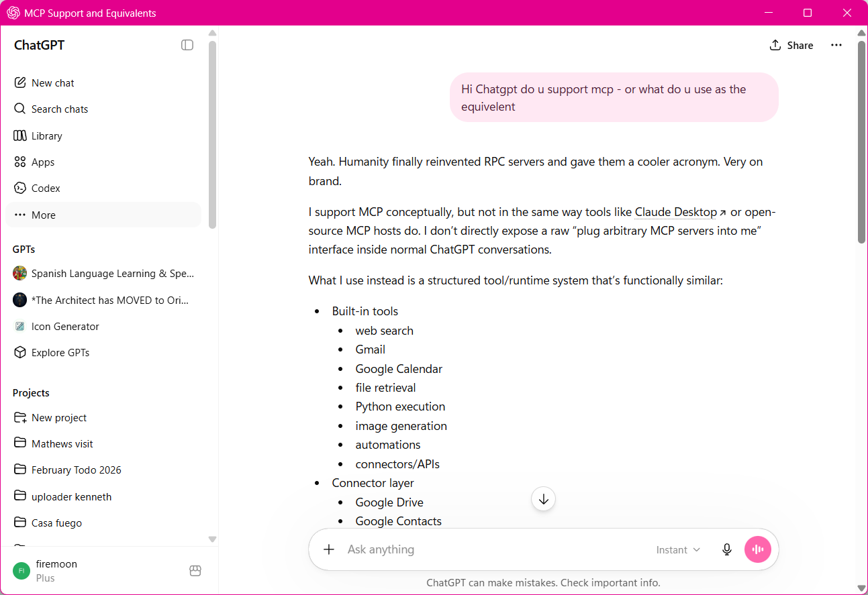Click the 'image generation' list item
The height and width of the screenshot is (595, 868).
401,426
